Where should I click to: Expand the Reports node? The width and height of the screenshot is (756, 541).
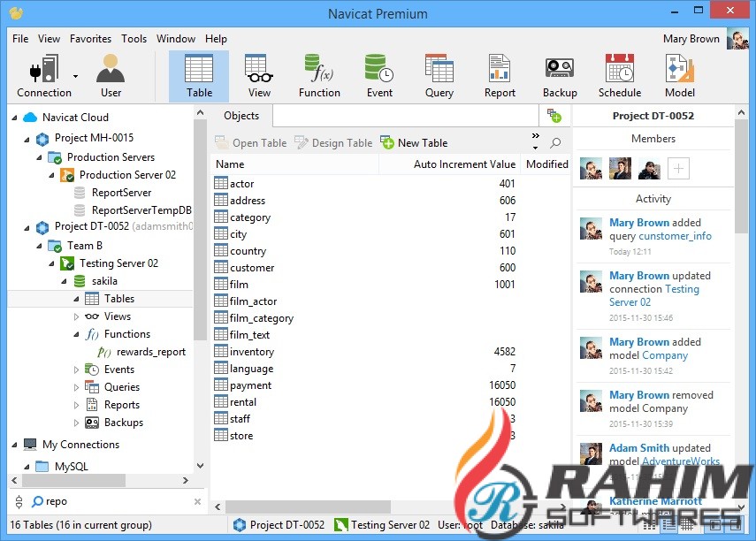pos(76,406)
